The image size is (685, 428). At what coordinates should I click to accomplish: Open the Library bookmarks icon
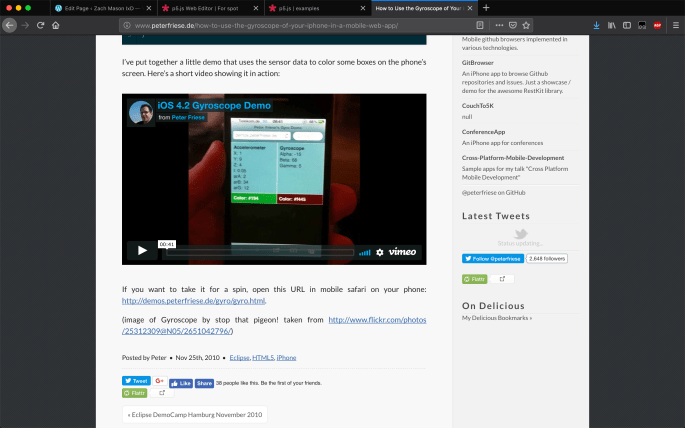[x=612, y=25]
